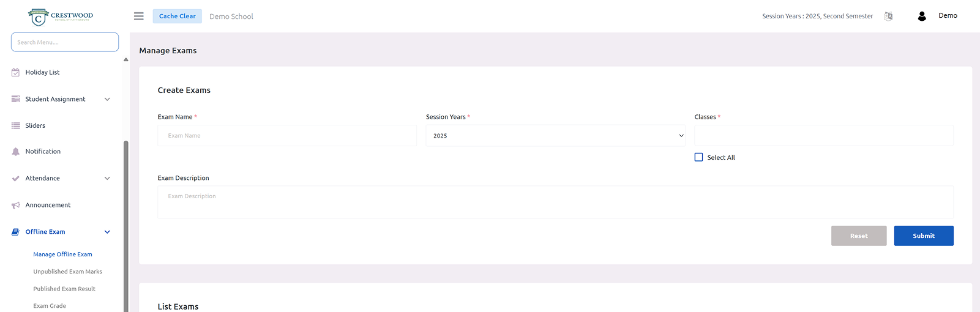Expand the Student Assignment menu
The height and width of the screenshot is (312, 980).
[x=107, y=99]
